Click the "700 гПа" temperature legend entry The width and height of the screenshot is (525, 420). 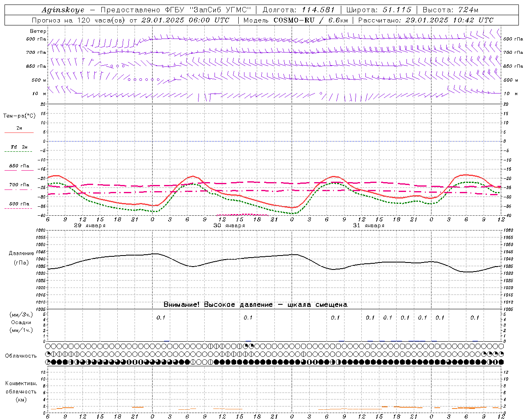19,185
